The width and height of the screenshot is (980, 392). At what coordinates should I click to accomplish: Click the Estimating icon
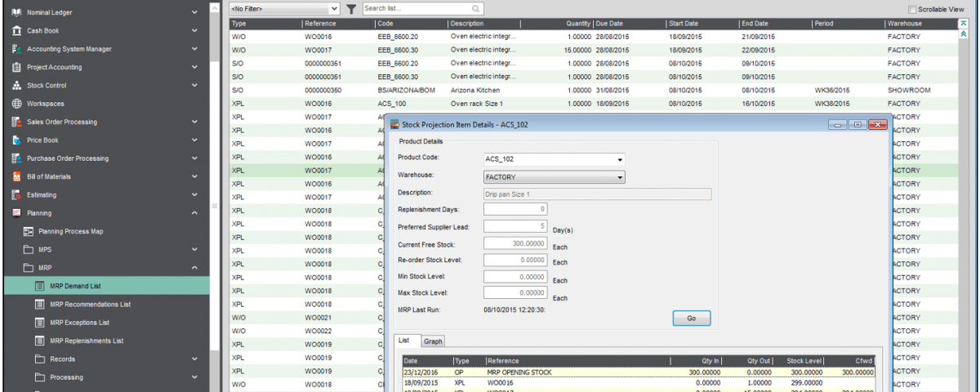tap(17, 194)
